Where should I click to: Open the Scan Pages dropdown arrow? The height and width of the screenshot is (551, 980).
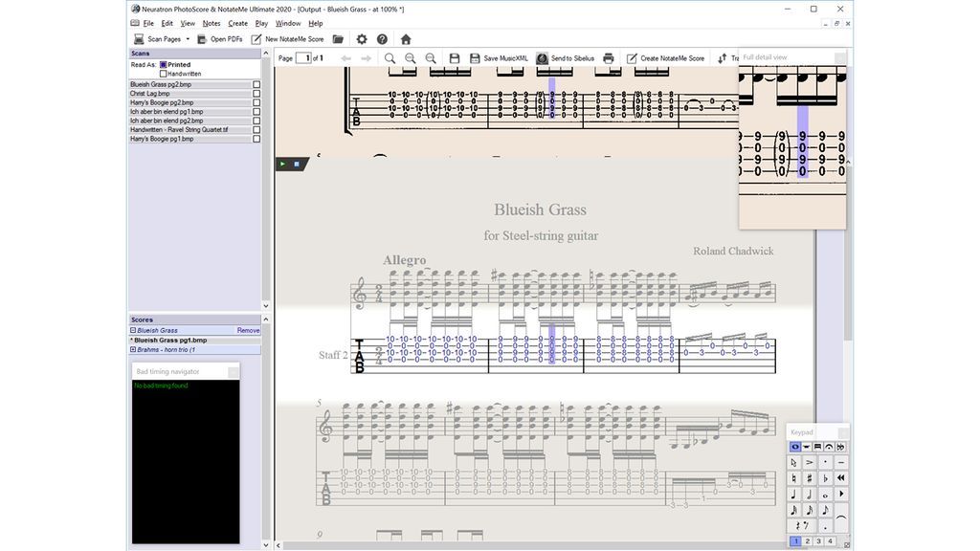point(188,39)
